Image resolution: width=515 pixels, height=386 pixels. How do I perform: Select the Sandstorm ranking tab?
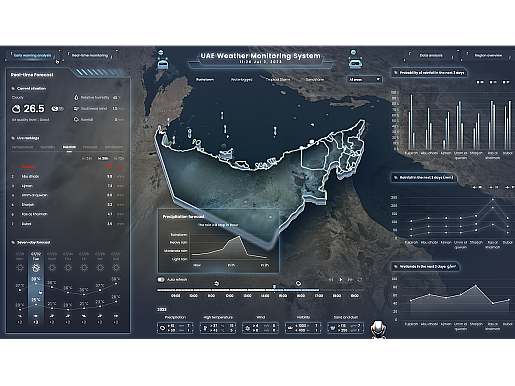[114, 147]
